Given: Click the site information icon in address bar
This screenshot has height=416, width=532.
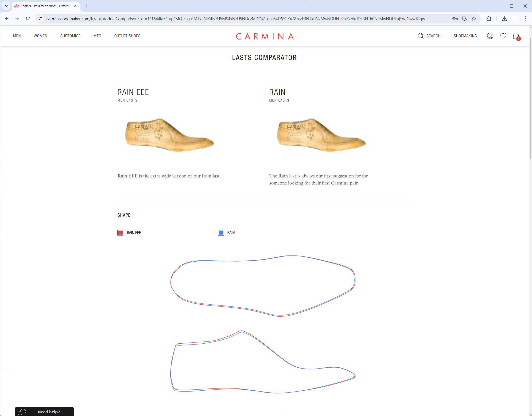Looking at the screenshot, I should click(x=40, y=19).
